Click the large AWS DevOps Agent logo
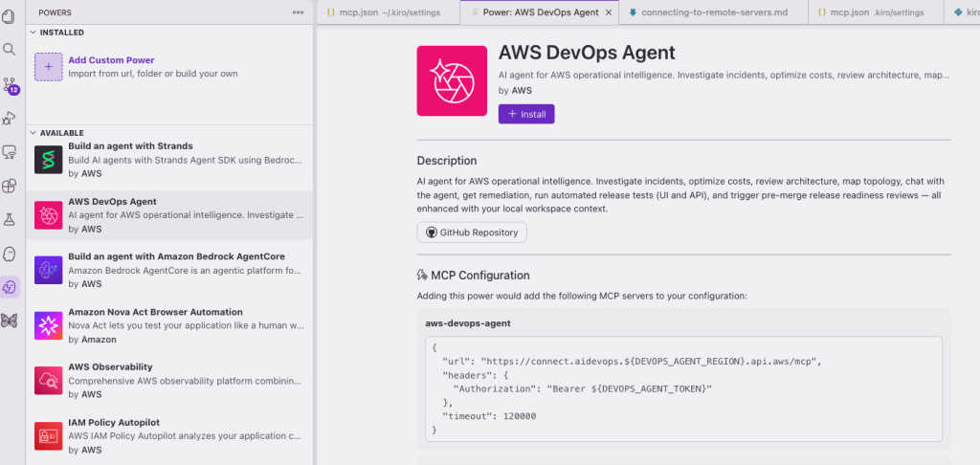Screen dimensions: 980x465 click(x=452, y=80)
